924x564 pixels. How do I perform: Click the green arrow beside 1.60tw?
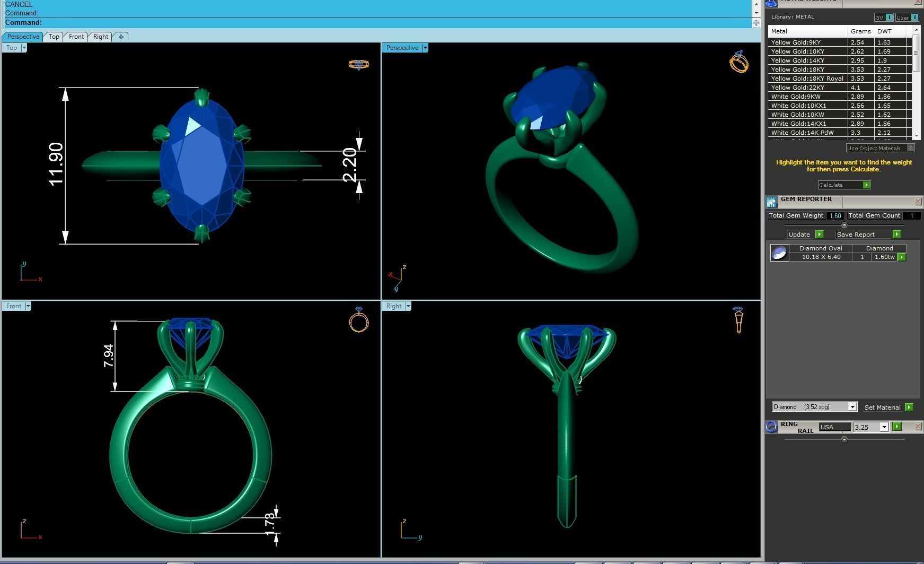click(902, 257)
